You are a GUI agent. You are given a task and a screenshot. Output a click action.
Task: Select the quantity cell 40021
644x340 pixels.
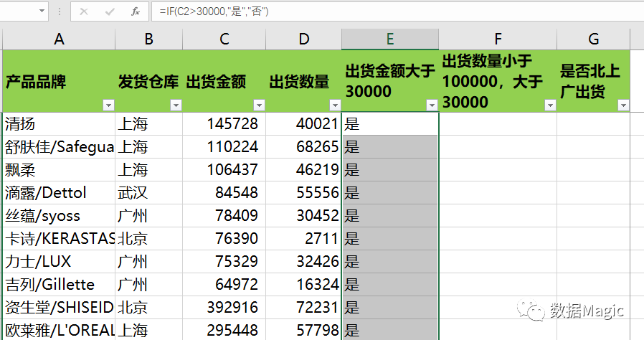click(304, 123)
